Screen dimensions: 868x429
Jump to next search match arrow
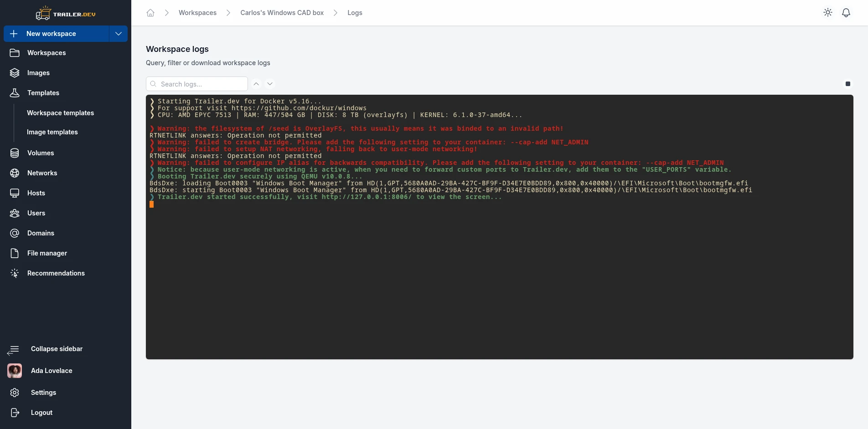point(270,84)
